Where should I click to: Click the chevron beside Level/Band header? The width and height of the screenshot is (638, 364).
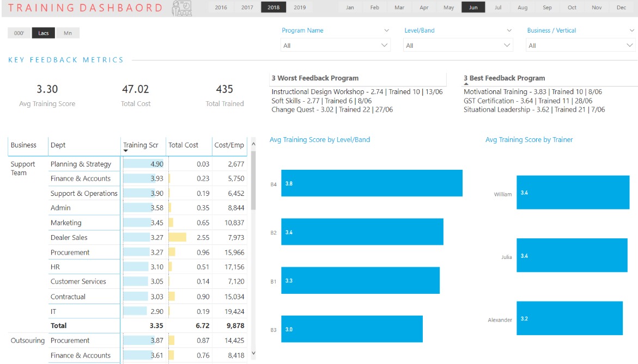pyautogui.click(x=509, y=30)
